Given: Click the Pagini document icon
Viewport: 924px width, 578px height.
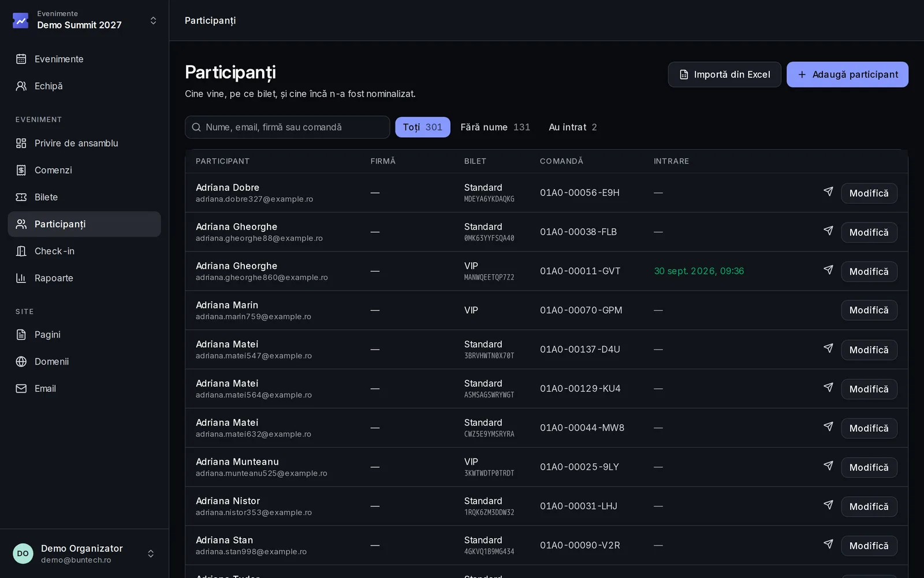Looking at the screenshot, I should point(21,335).
